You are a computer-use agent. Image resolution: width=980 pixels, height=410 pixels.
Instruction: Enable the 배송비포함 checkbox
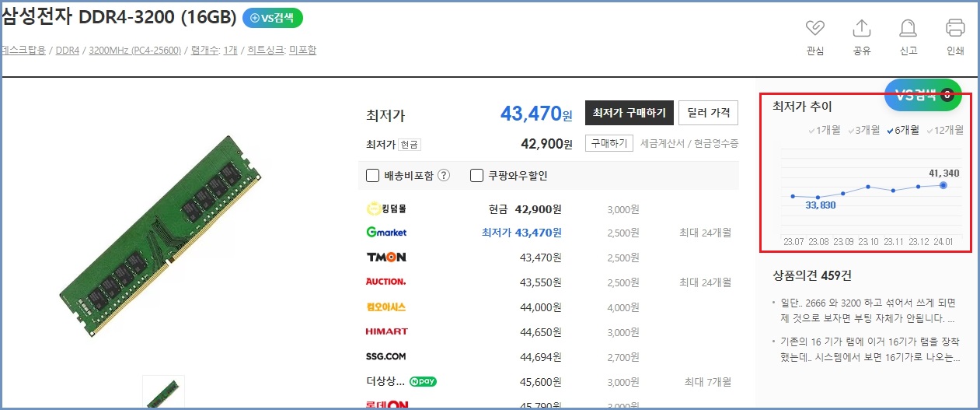click(x=371, y=175)
